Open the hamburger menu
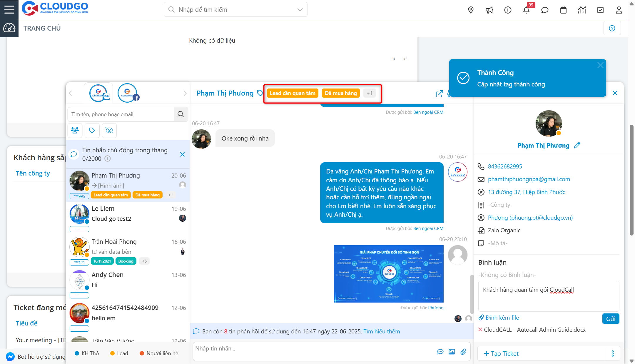The image size is (635, 364). coord(9,9)
